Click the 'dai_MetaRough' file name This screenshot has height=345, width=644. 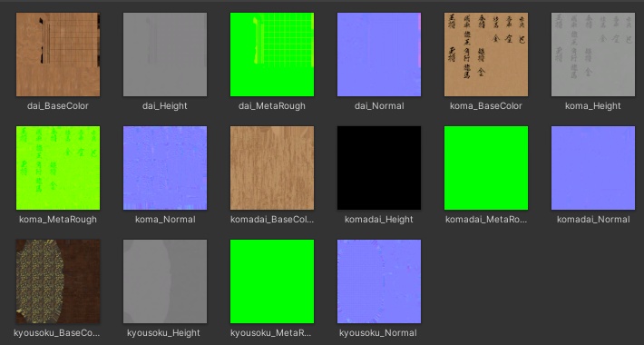[272, 106]
